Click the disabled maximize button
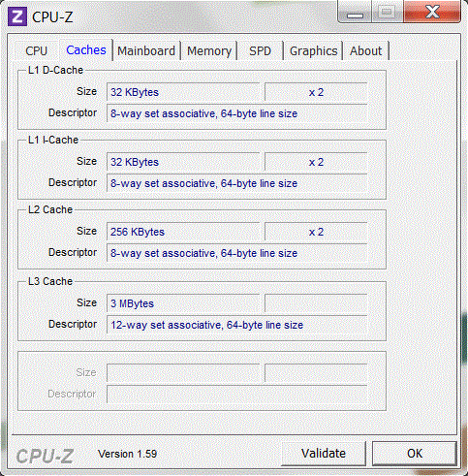Screen dimensions: 468x476 coord(388,12)
